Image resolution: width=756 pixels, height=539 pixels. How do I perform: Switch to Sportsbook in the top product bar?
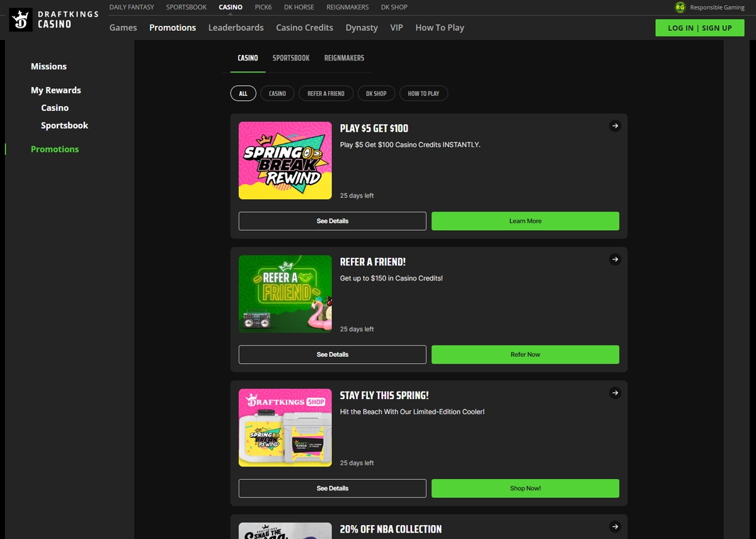click(x=186, y=8)
